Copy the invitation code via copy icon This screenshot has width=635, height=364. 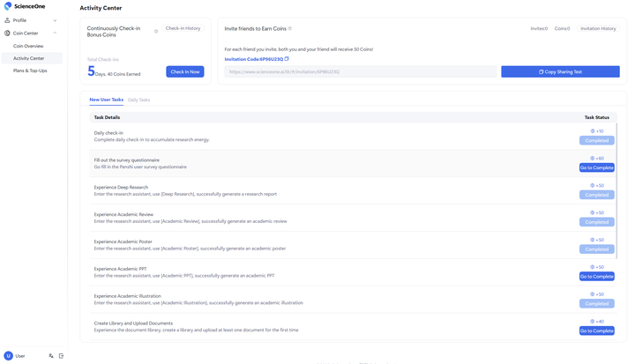tap(287, 59)
